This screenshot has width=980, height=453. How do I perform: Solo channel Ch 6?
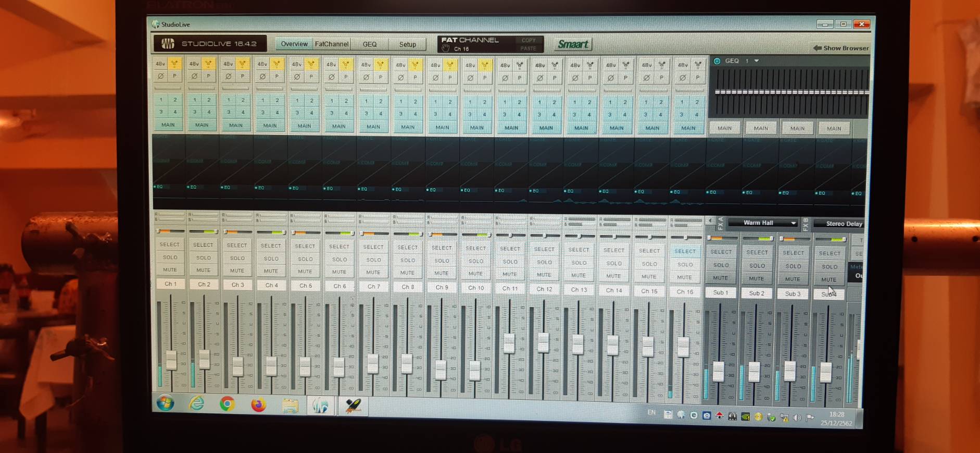point(340,259)
